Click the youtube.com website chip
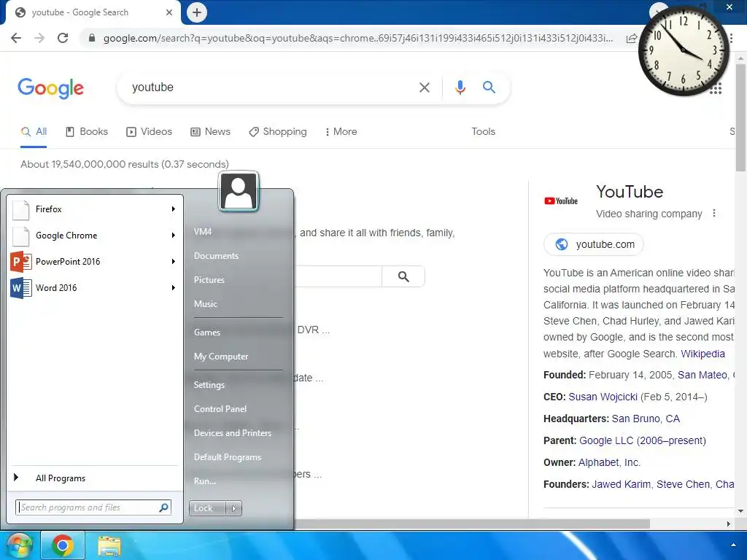747x560 pixels. coord(594,244)
